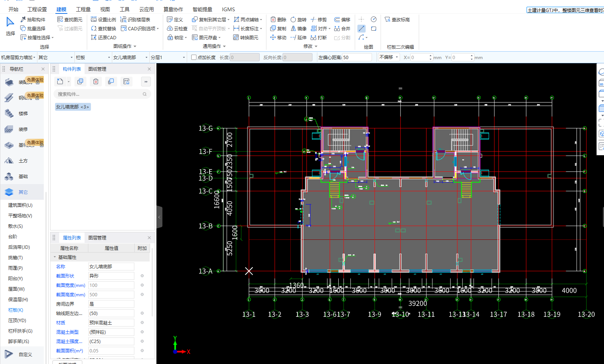Select the 移动 move tool
604x364 pixels.
tap(278, 37)
